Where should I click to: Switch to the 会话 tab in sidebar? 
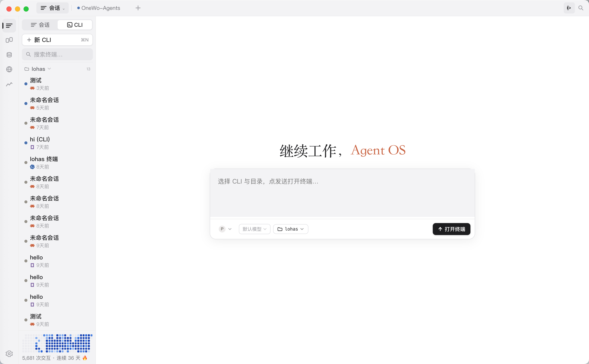(x=40, y=25)
